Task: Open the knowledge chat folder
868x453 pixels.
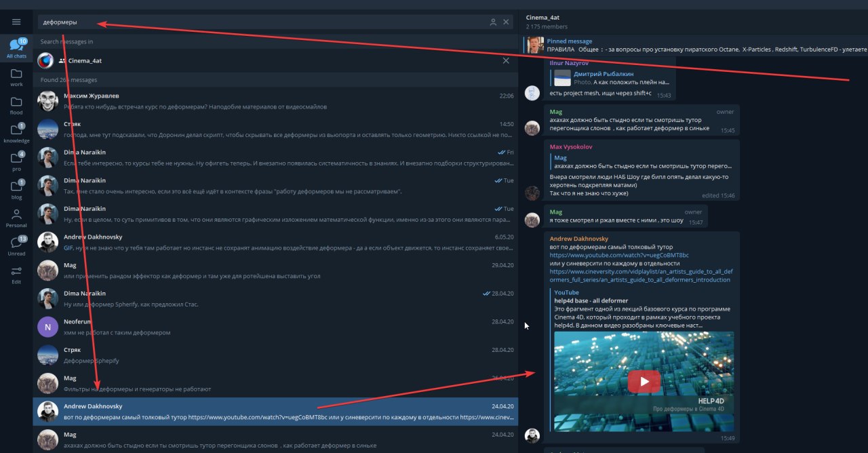Action: point(16,133)
